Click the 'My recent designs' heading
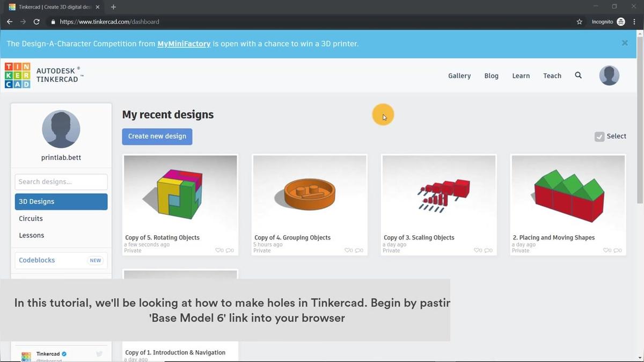 click(x=168, y=114)
